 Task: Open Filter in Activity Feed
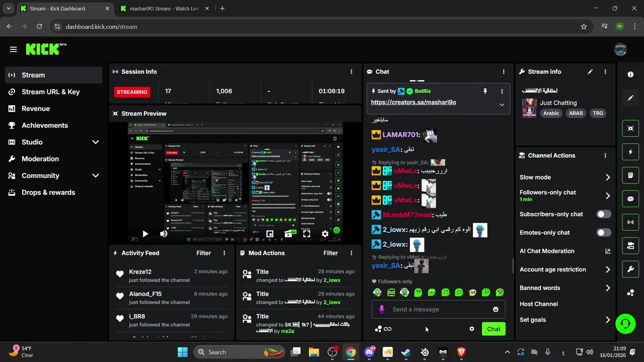(204, 253)
